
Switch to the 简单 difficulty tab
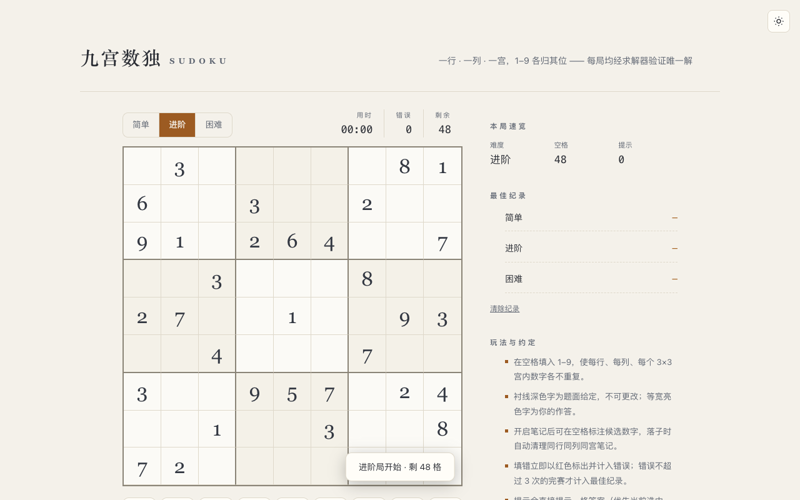click(x=141, y=125)
